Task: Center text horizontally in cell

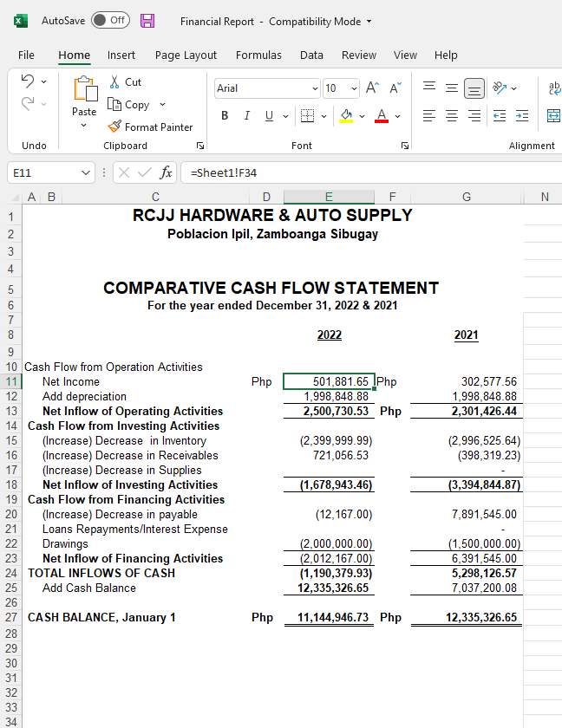Action: pyautogui.click(x=452, y=115)
